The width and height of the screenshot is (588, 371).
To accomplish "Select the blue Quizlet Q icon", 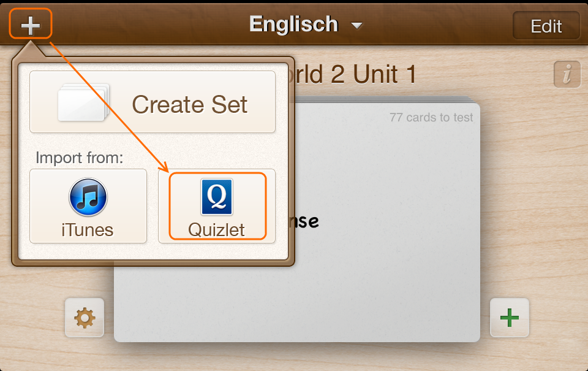I will tap(217, 197).
